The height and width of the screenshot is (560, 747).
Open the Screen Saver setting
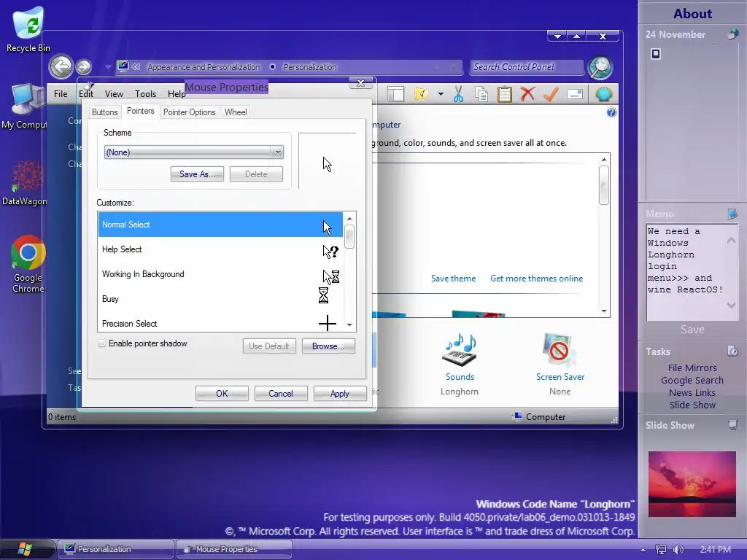pos(560,365)
